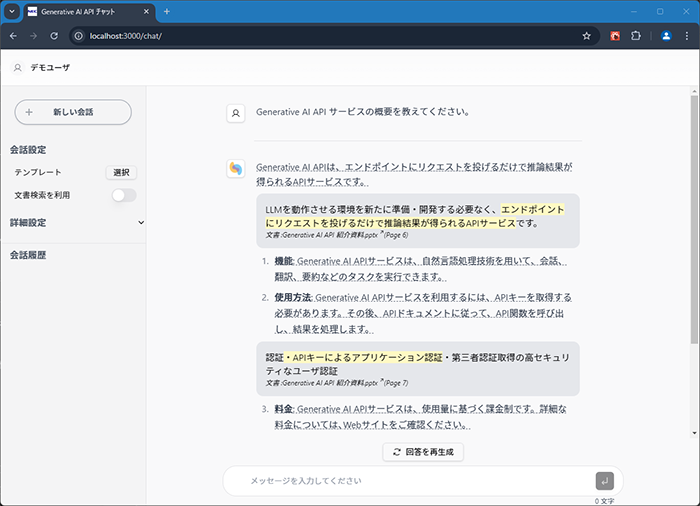Minimize the browser window
The width and height of the screenshot is (700, 506).
point(633,12)
